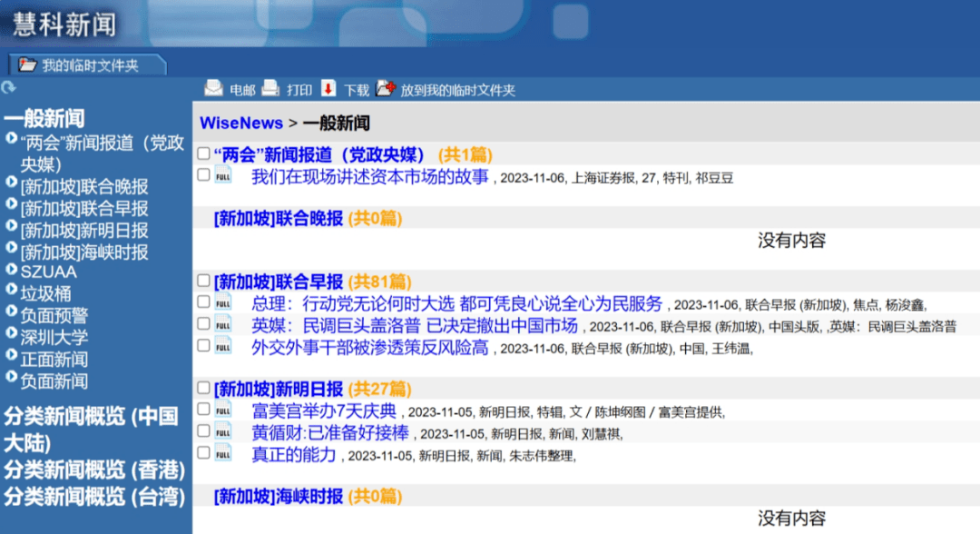Open article 英媒：民调巨头盖洛普 已决定撤出中国市场
This screenshot has height=534, width=980.
[415, 326]
